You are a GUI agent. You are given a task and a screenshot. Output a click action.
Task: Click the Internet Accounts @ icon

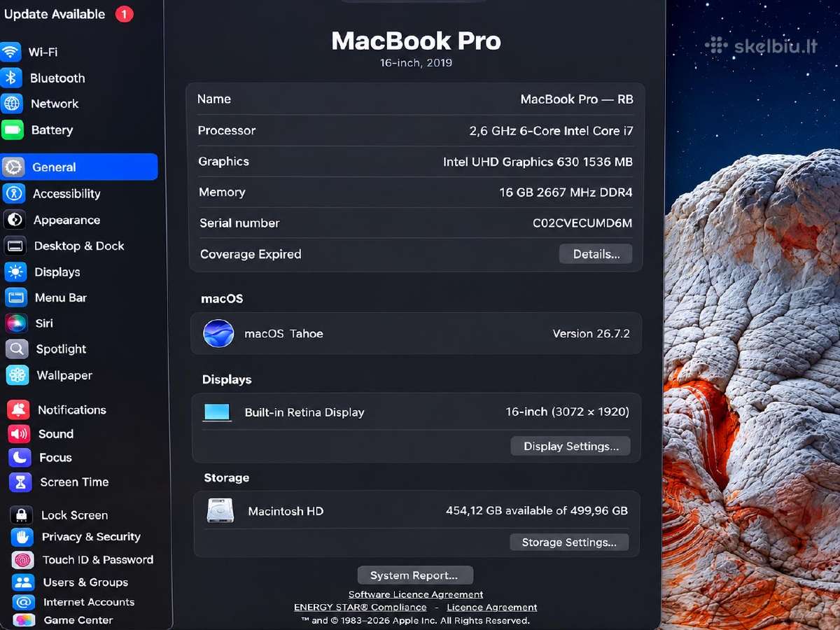pyautogui.click(x=24, y=602)
